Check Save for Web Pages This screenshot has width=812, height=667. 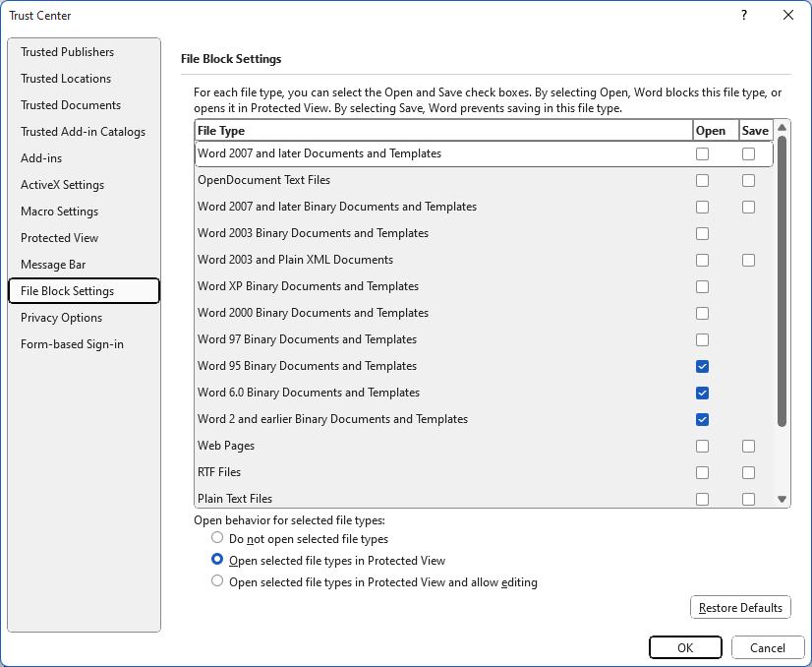pyautogui.click(x=748, y=447)
